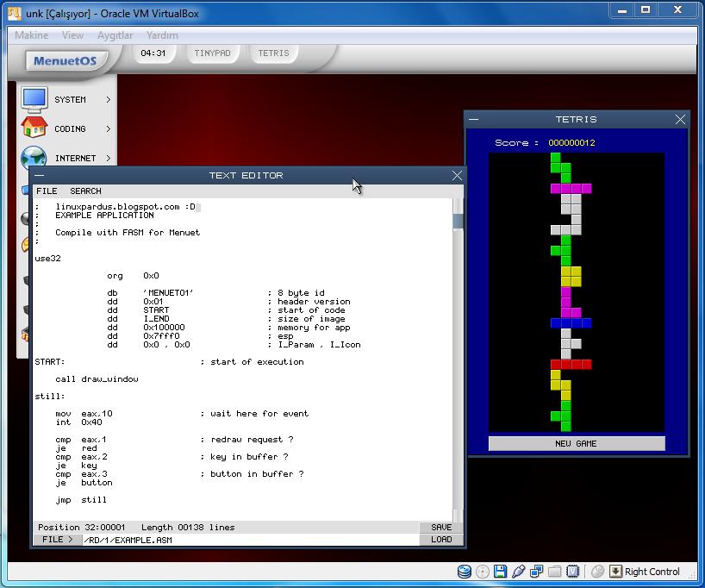Click the hard disk activity icon in the VirtualBox status bar
Screen dimensions: 705x588
(x=465, y=572)
